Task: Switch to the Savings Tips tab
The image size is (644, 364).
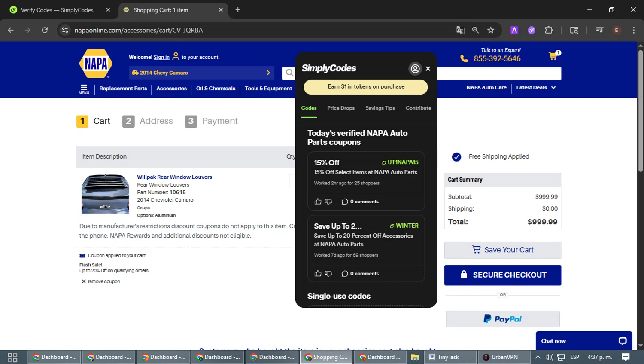Action: [380, 108]
